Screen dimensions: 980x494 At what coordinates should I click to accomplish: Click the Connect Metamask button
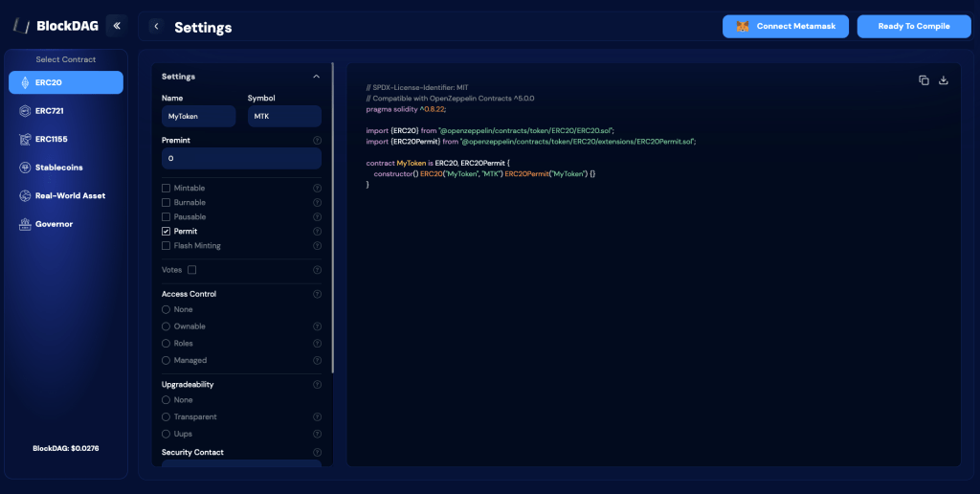coord(786,27)
